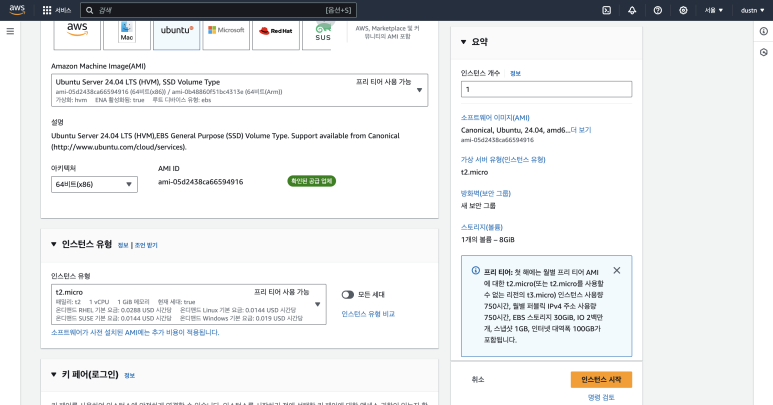
Task: Click the 확인된 공급 업체 badge
Action: (x=312, y=181)
